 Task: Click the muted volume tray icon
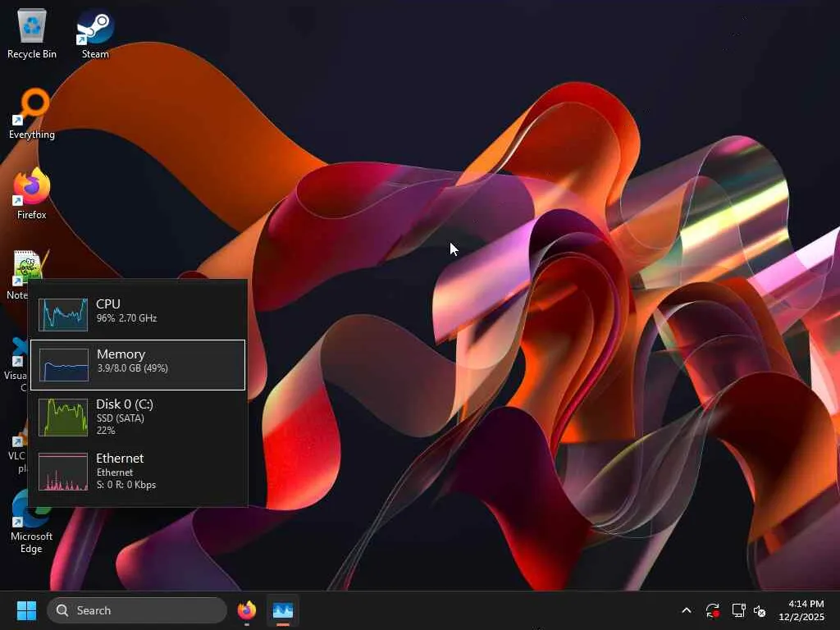[760, 610]
